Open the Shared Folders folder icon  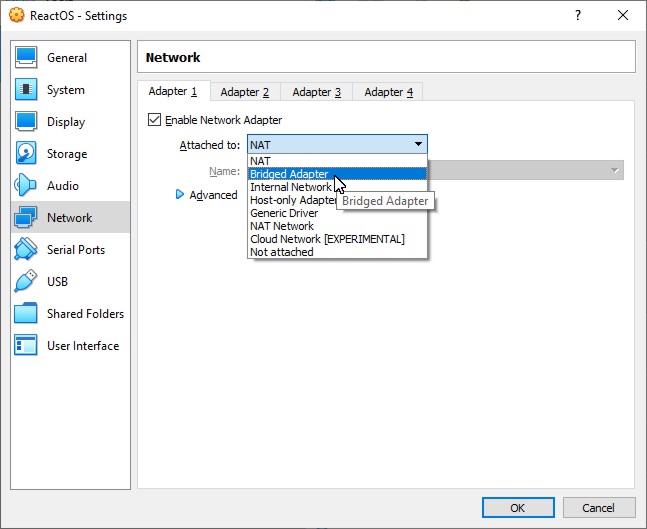coord(26,313)
